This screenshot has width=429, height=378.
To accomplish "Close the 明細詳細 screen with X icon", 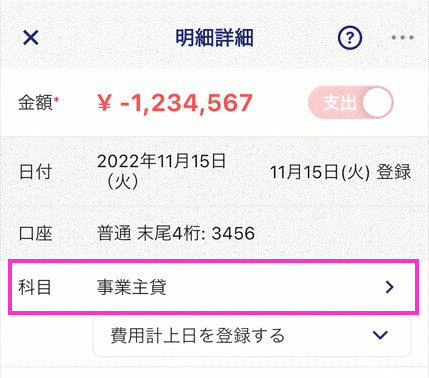I will (x=31, y=37).
